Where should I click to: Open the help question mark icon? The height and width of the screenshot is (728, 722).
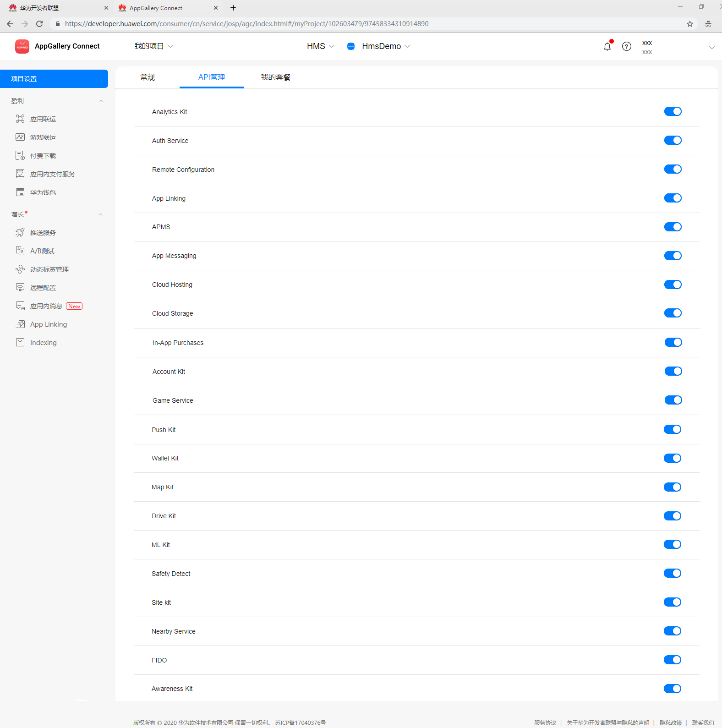(x=627, y=46)
